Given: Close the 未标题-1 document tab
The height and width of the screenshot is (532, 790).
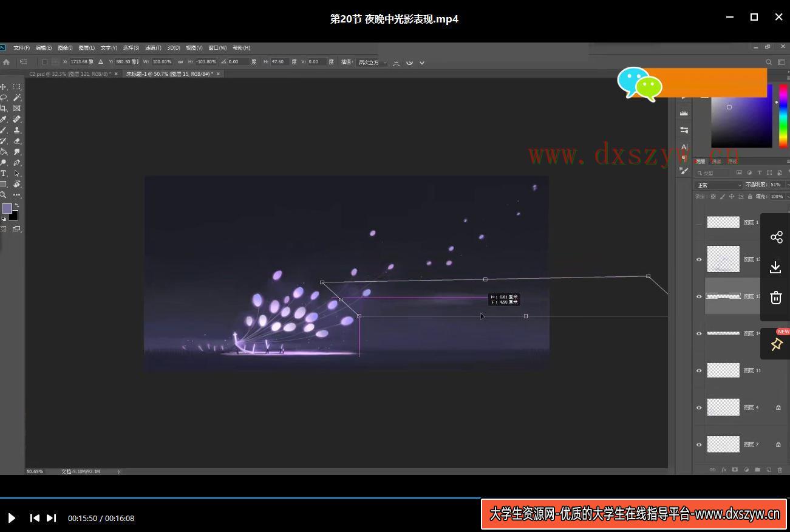Looking at the screenshot, I should (x=219, y=73).
